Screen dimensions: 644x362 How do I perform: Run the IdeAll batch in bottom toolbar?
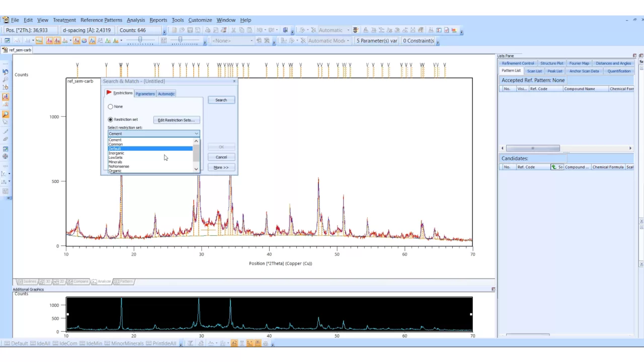tap(41, 343)
